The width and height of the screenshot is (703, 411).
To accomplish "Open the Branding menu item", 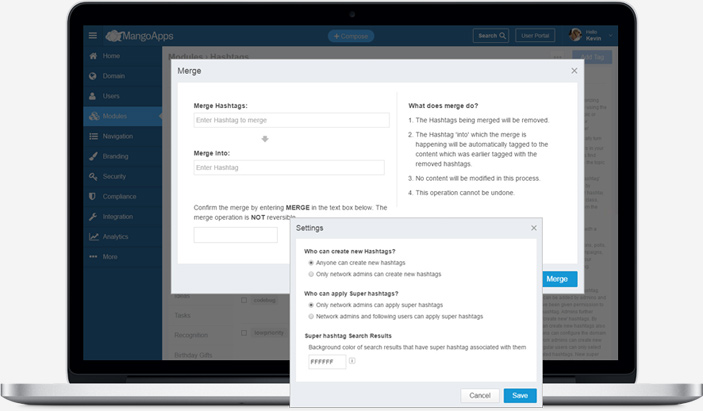I will tap(122, 156).
